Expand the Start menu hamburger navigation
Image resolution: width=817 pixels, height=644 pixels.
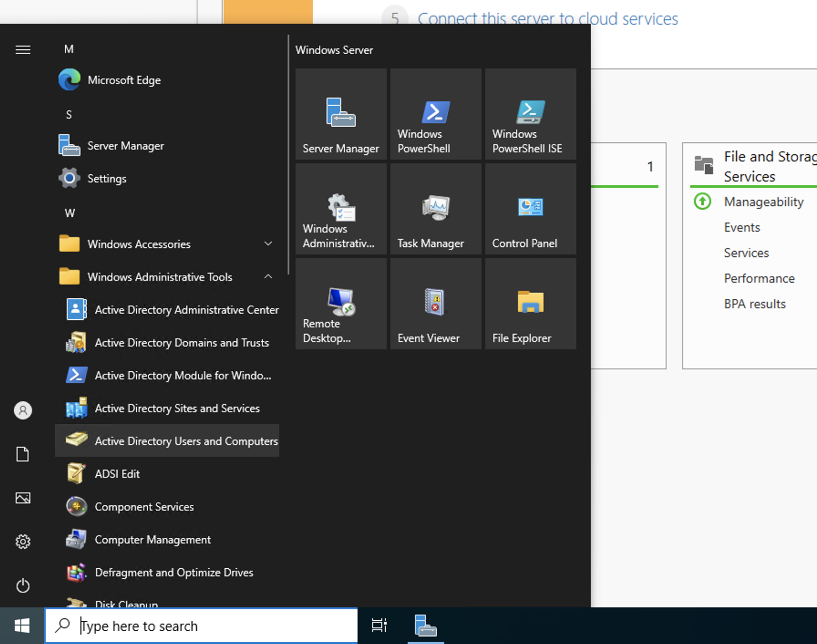[x=23, y=50]
